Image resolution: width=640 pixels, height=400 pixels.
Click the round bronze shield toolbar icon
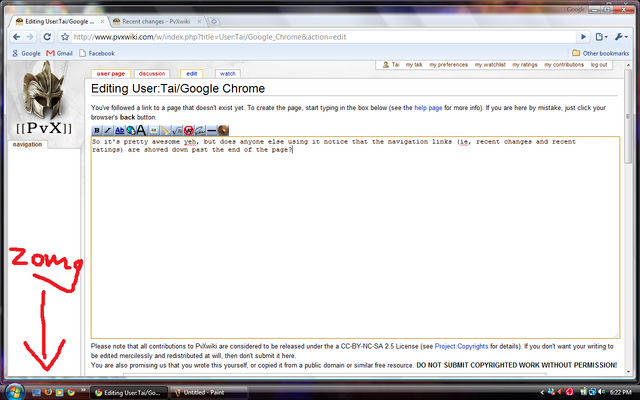pos(223,130)
